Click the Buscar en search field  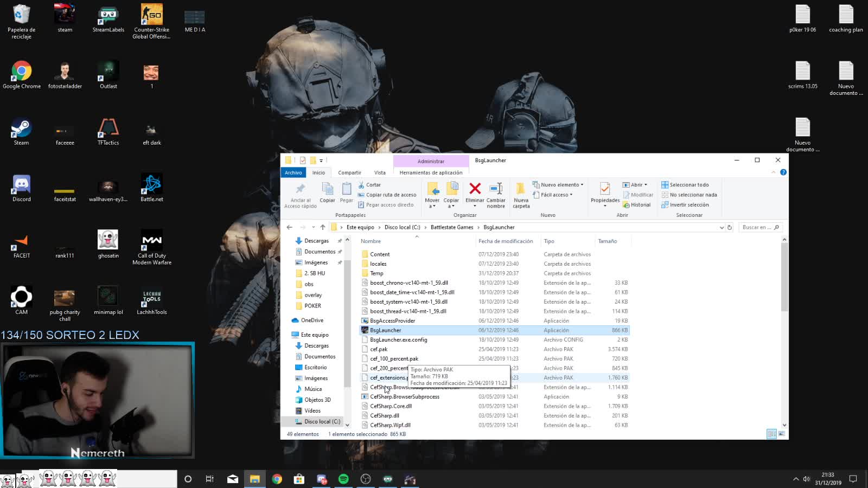tap(760, 227)
